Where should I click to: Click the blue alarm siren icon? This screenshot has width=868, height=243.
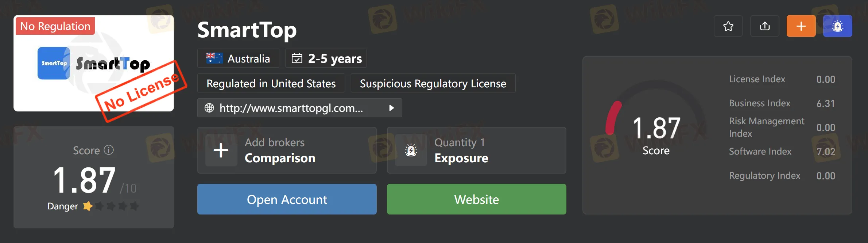tap(837, 26)
